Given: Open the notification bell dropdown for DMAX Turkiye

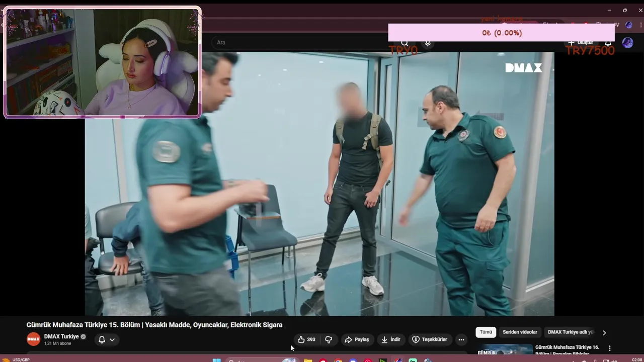Looking at the screenshot, I should (x=106, y=340).
